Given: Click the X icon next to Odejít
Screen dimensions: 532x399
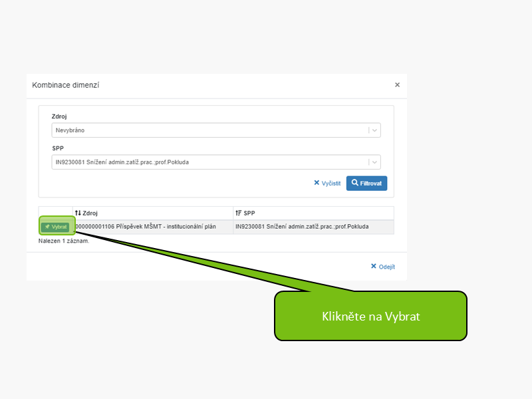Looking at the screenshot, I should 374,267.
